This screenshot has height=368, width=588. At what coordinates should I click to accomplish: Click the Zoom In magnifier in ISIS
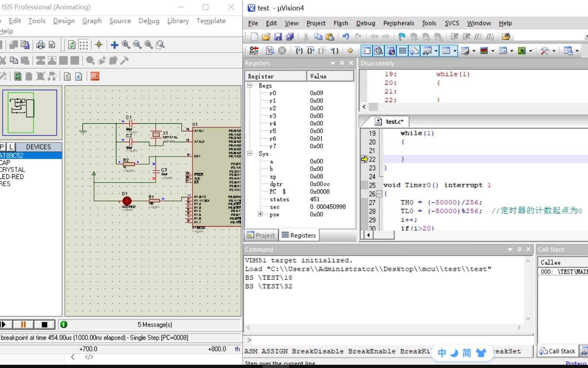click(x=126, y=45)
